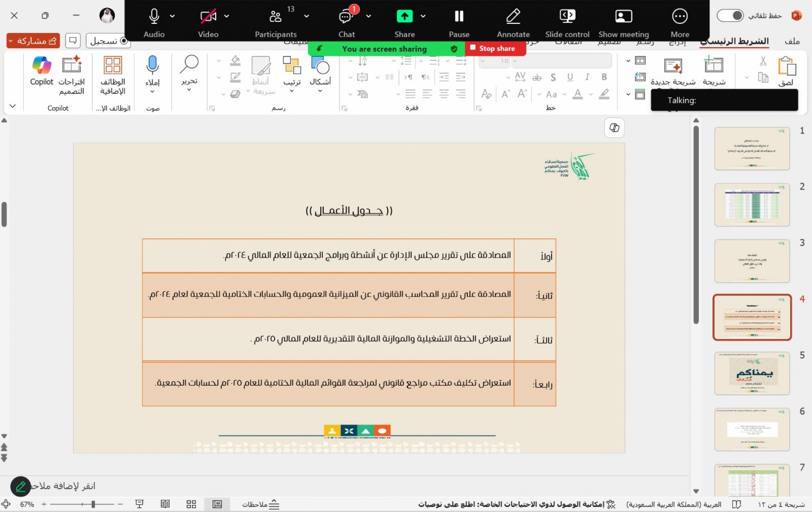Image resolution: width=812 pixels, height=512 pixels.
Task: Toggle the AutoSave switch
Action: click(x=730, y=16)
